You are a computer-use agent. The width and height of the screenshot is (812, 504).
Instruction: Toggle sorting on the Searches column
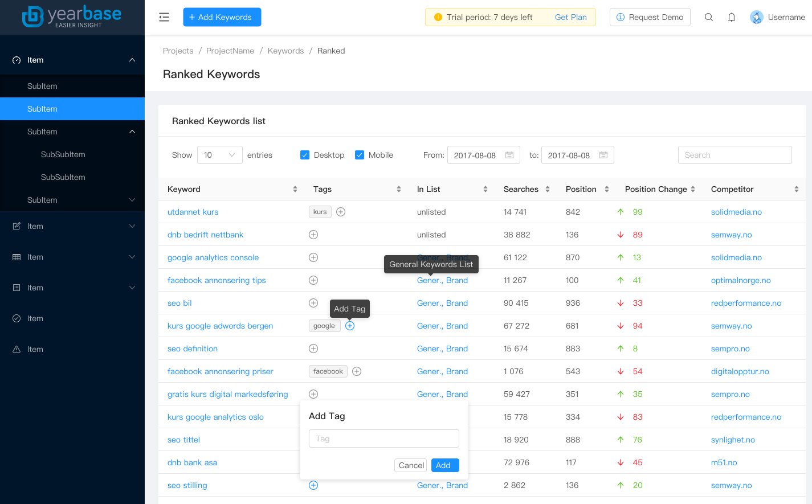pyautogui.click(x=546, y=189)
